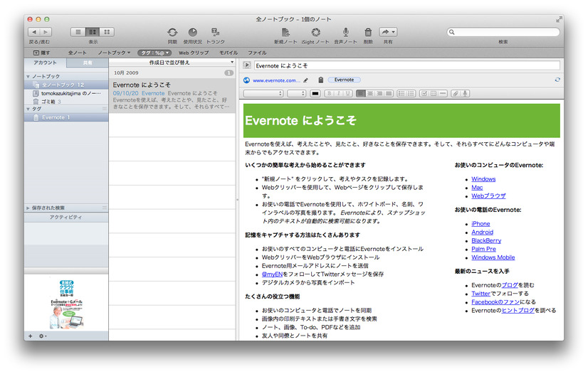Align text left
The width and height of the screenshot is (588, 374).
click(360, 94)
